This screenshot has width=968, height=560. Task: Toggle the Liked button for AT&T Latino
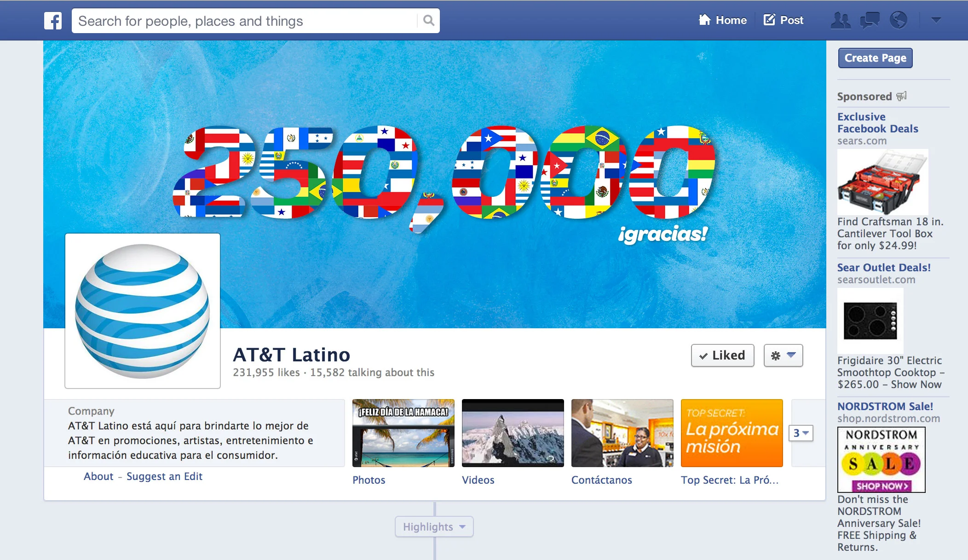click(x=722, y=355)
